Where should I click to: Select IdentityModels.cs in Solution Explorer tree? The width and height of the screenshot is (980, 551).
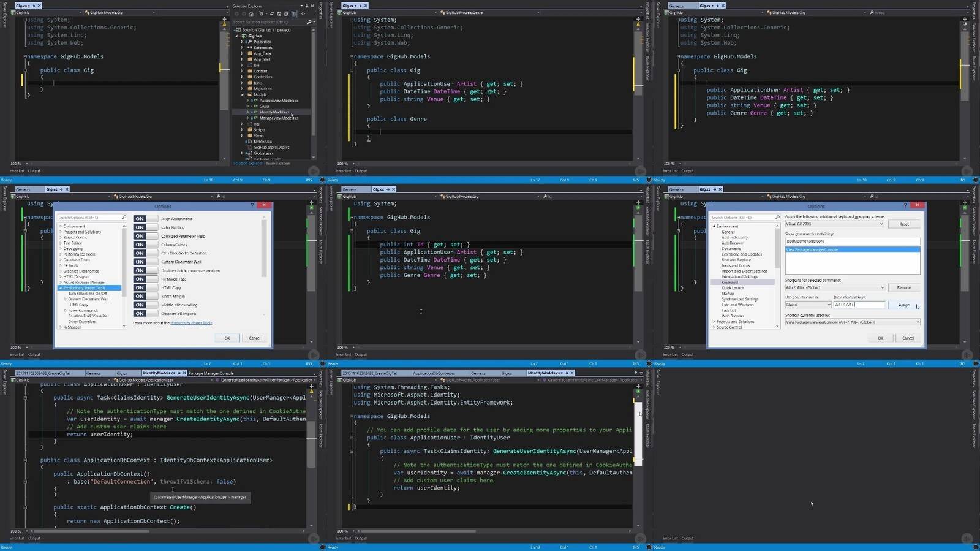[274, 112]
